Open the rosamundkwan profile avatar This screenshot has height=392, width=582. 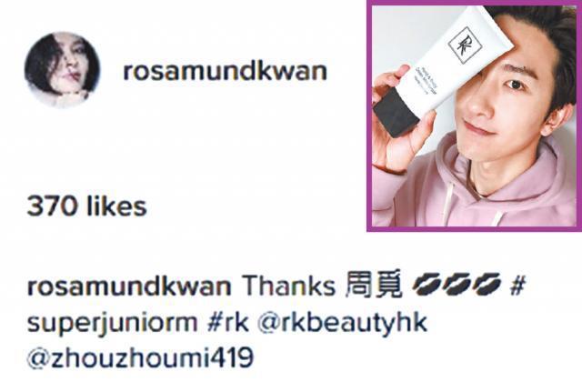click(62, 70)
